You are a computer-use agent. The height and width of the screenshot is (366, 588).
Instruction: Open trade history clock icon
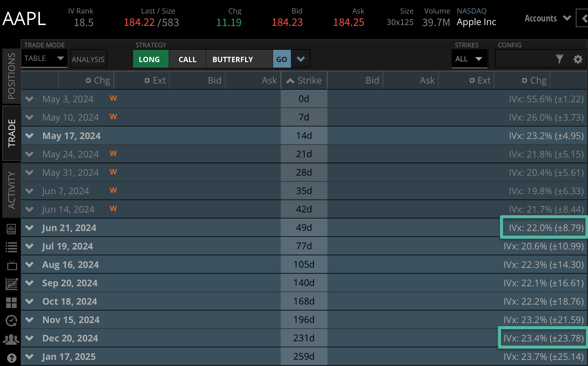coord(12,321)
